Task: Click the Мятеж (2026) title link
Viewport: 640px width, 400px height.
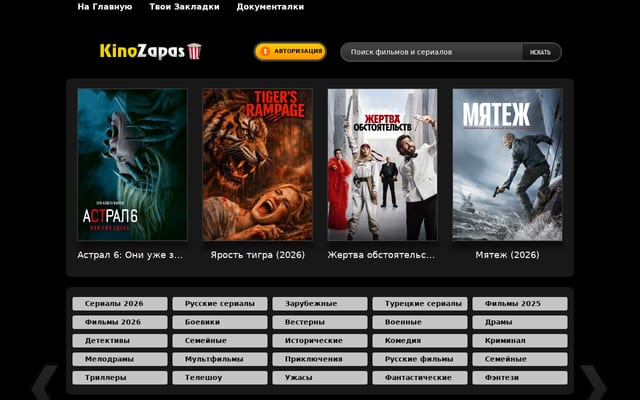Action: click(x=507, y=255)
